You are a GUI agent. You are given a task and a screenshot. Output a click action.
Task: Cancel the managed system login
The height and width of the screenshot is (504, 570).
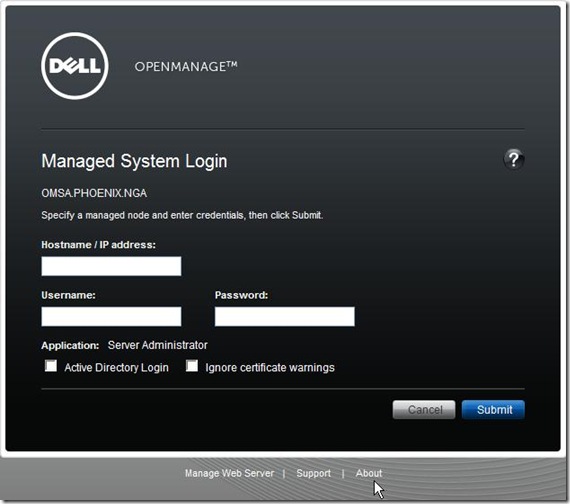[424, 410]
